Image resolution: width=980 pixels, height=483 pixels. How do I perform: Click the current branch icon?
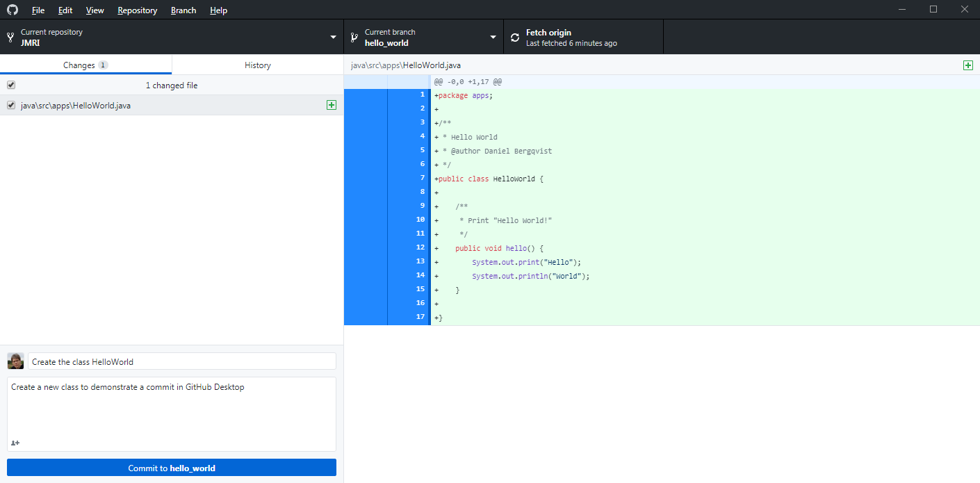(x=354, y=38)
